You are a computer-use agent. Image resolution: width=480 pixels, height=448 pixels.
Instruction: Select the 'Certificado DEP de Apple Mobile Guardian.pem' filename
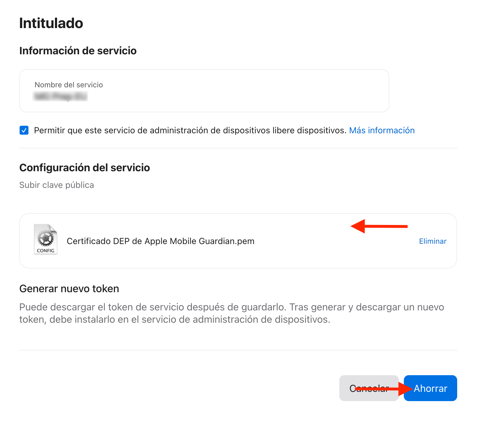pos(160,241)
